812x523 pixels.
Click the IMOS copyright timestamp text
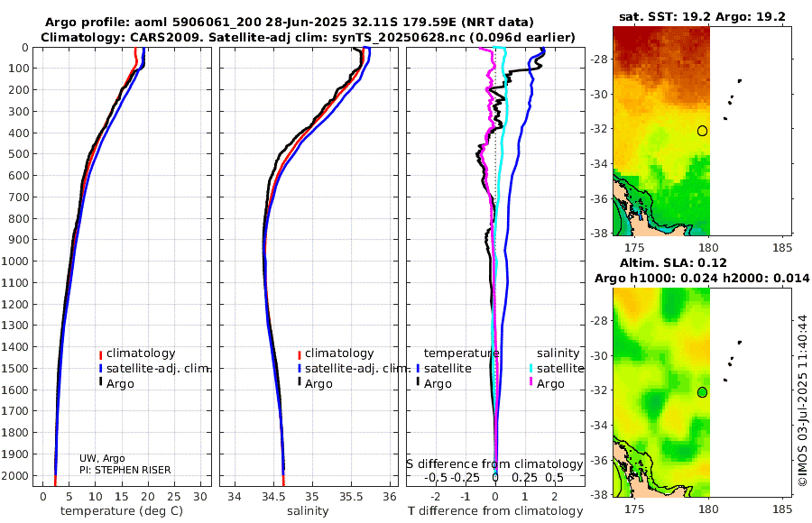(803, 399)
